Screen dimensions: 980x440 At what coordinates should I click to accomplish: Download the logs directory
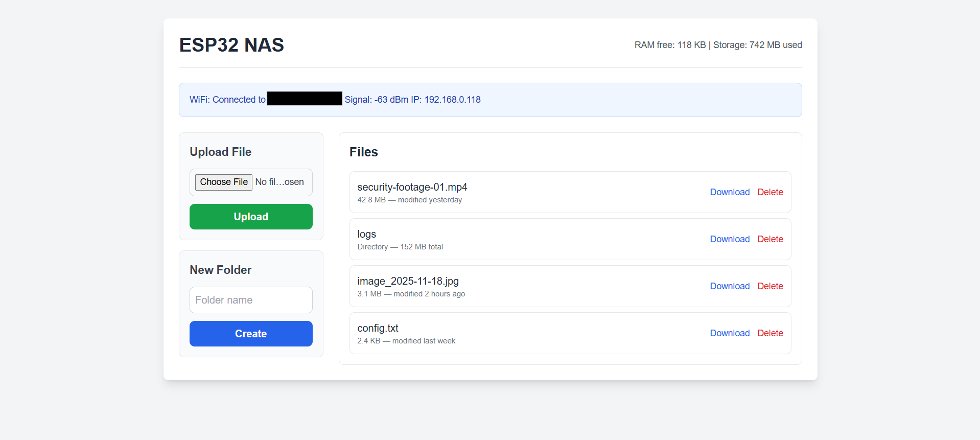click(730, 239)
